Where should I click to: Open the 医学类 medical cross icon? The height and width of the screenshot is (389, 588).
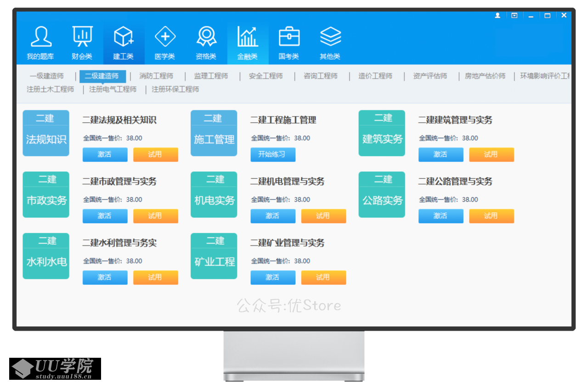165,37
